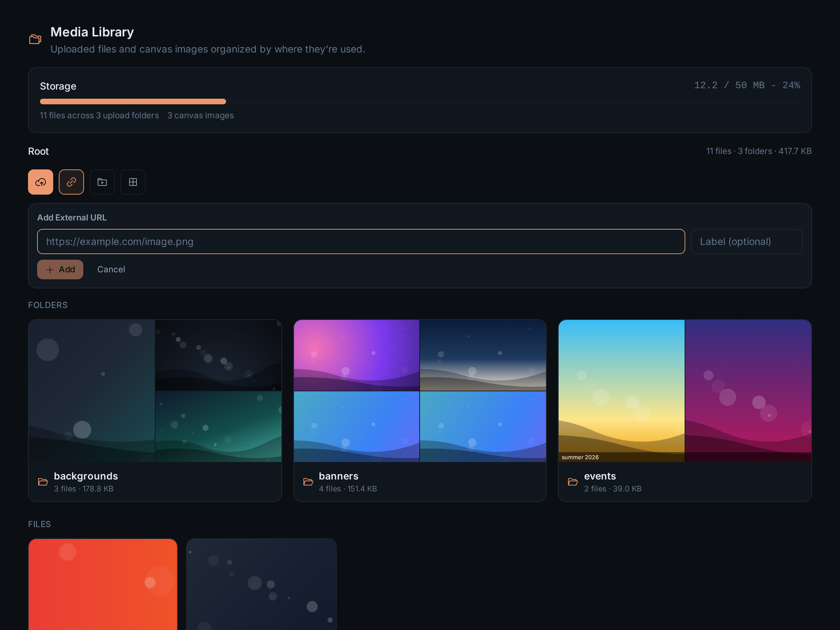Open the events folder thumbnail

point(685,391)
